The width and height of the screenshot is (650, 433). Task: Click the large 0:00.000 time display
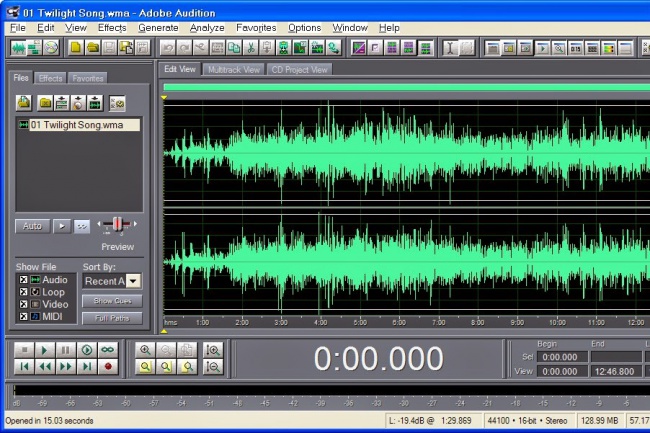(x=378, y=359)
